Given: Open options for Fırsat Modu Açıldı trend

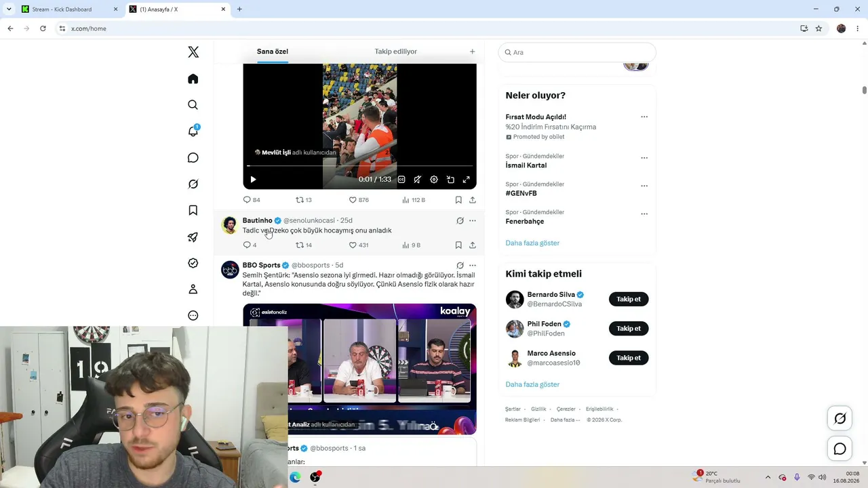Looking at the screenshot, I should [x=644, y=117].
